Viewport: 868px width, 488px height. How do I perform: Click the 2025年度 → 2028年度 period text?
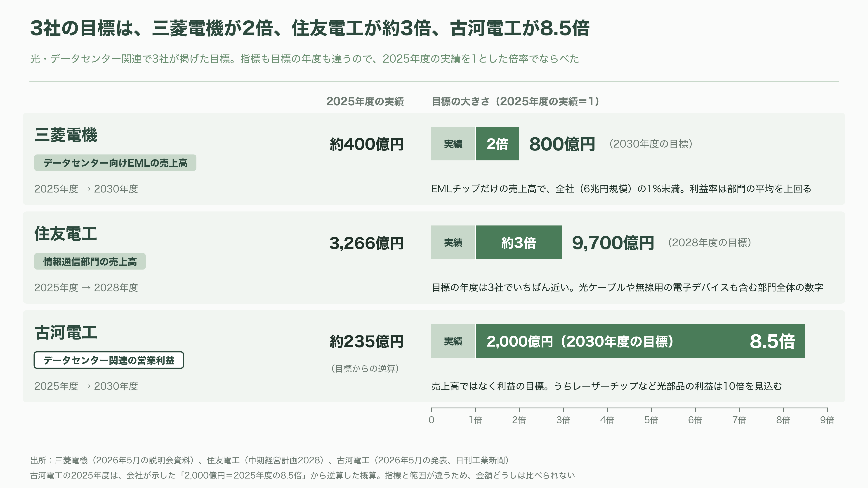[x=86, y=288]
